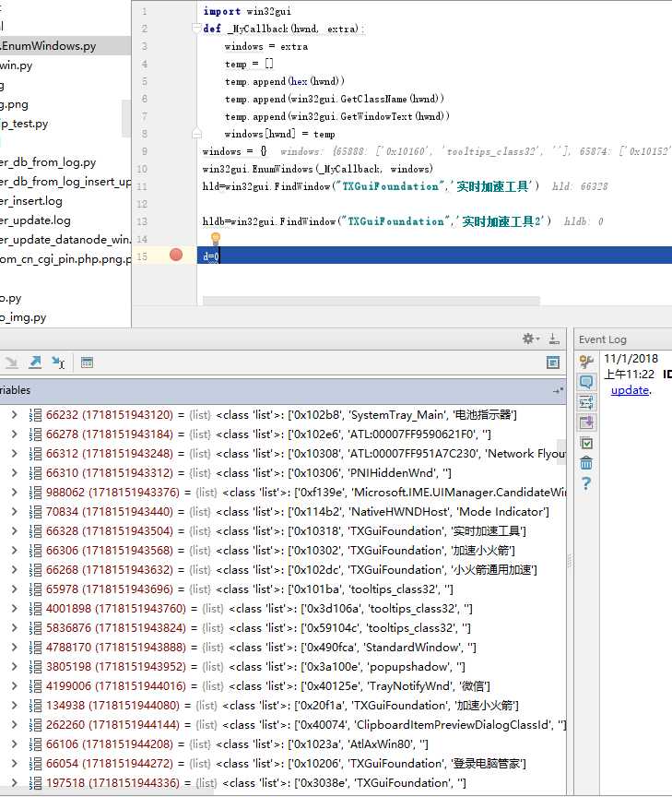Select variable row 4788170 StandardWindow
The image size is (672, 797).
pos(282,647)
